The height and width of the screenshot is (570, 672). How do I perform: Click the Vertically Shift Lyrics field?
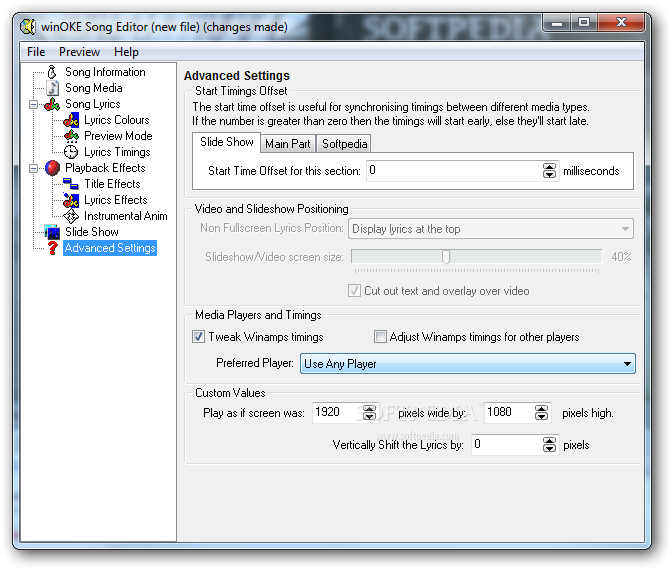pos(507,445)
